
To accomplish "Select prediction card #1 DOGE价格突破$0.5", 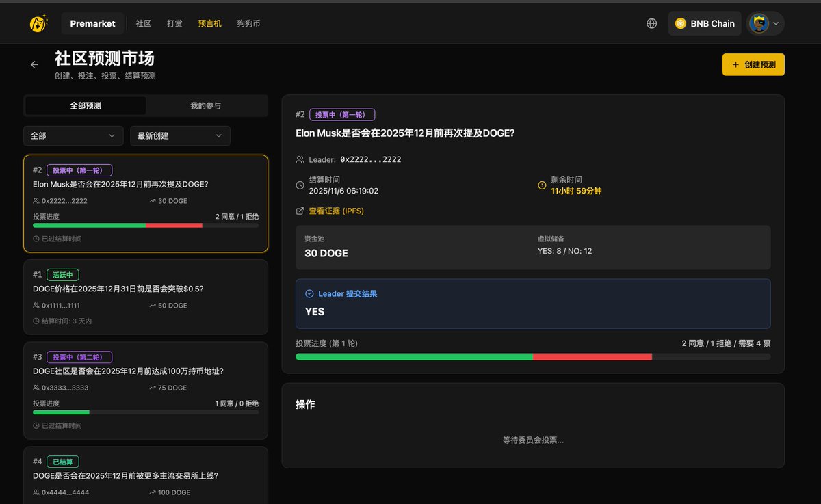I will click(x=146, y=297).
